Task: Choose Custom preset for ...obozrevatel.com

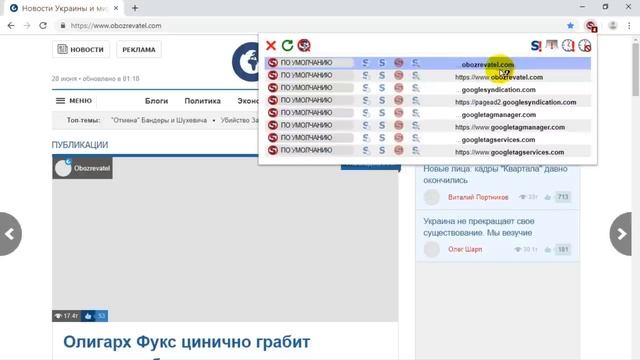Action: coord(416,63)
